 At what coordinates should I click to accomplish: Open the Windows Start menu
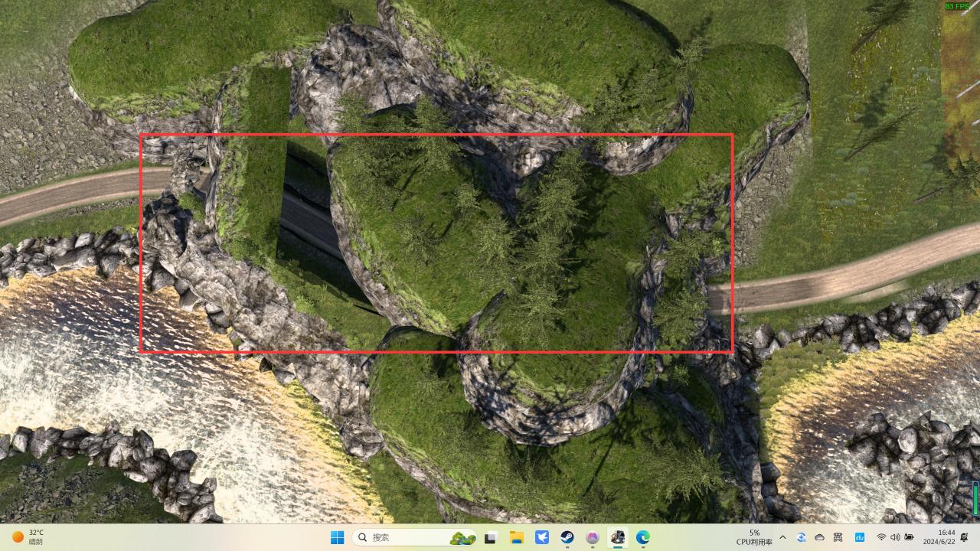[337, 537]
